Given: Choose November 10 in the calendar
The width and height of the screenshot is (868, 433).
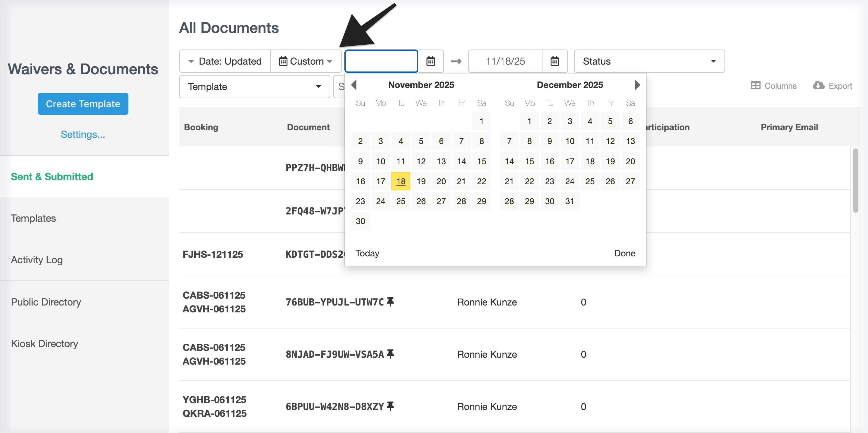Looking at the screenshot, I should (380, 161).
